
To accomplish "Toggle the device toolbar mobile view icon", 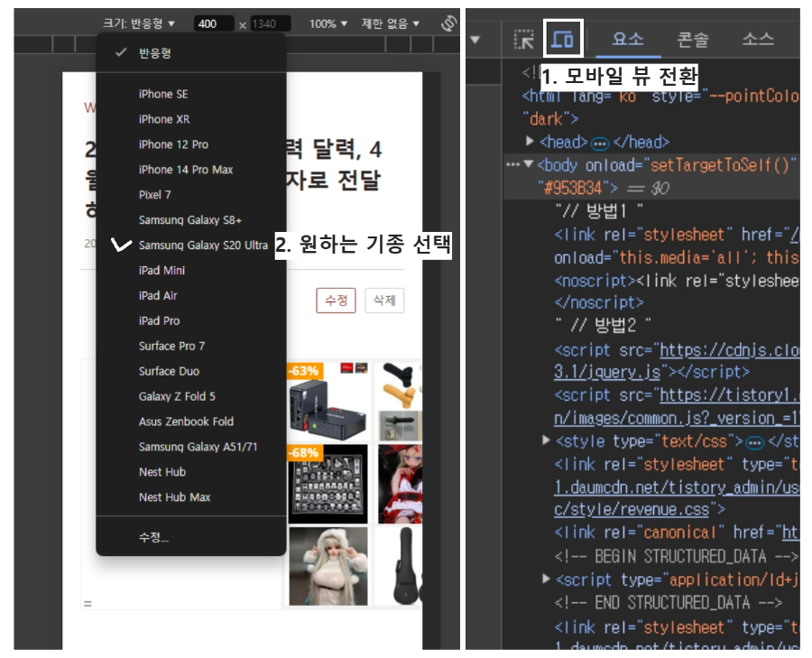I will (563, 39).
